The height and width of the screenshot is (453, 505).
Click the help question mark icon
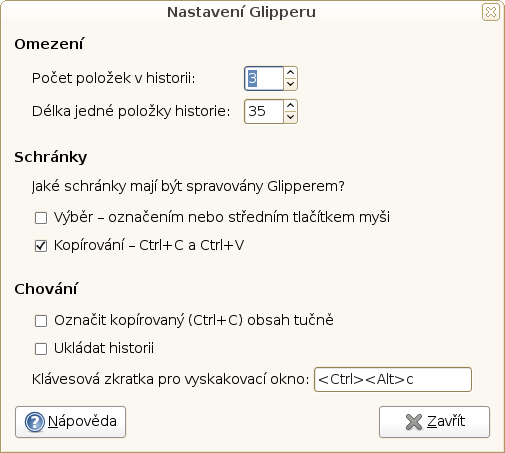click(34, 422)
